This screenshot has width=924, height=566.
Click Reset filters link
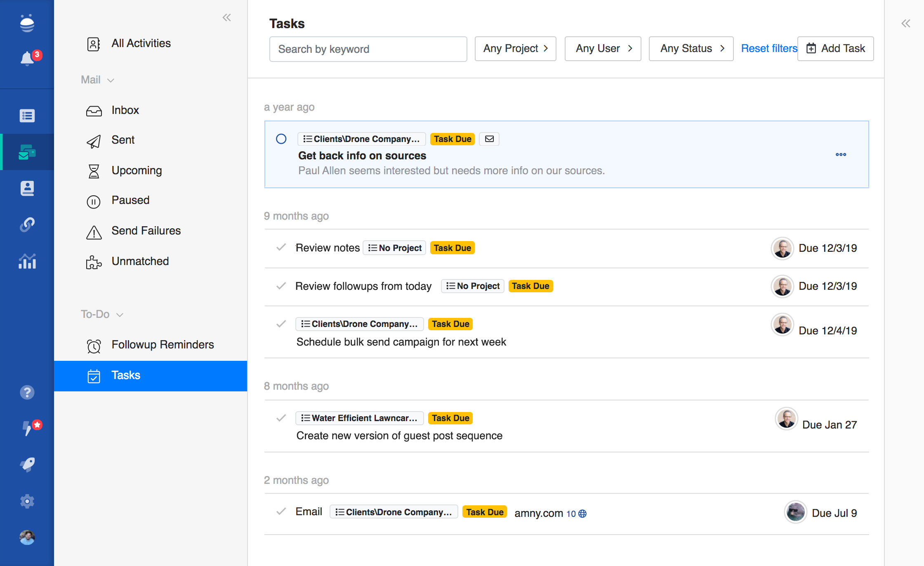769,49
